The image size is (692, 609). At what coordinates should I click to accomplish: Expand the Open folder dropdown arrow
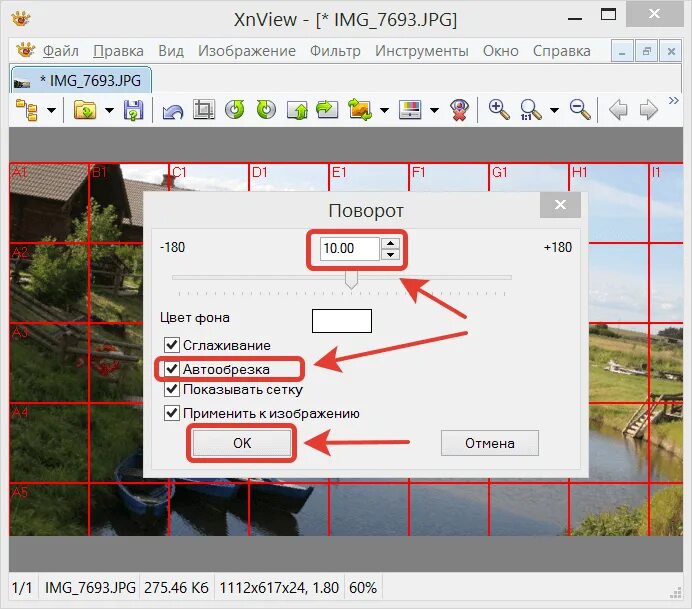pos(109,110)
